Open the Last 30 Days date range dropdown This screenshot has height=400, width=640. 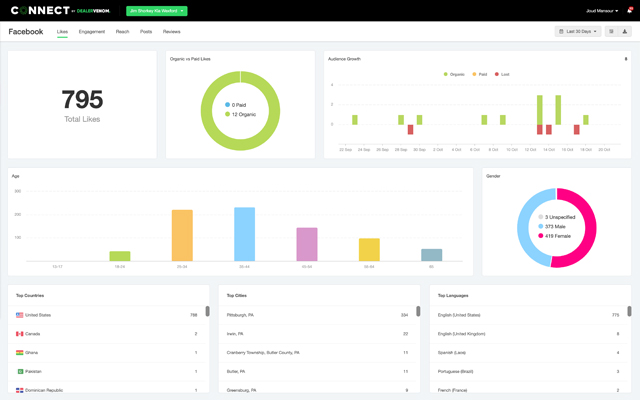click(578, 31)
